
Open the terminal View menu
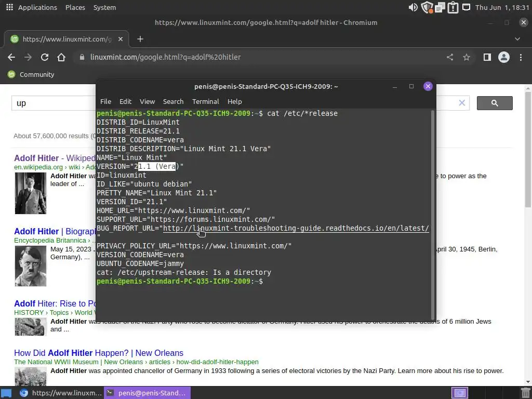(147, 101)
